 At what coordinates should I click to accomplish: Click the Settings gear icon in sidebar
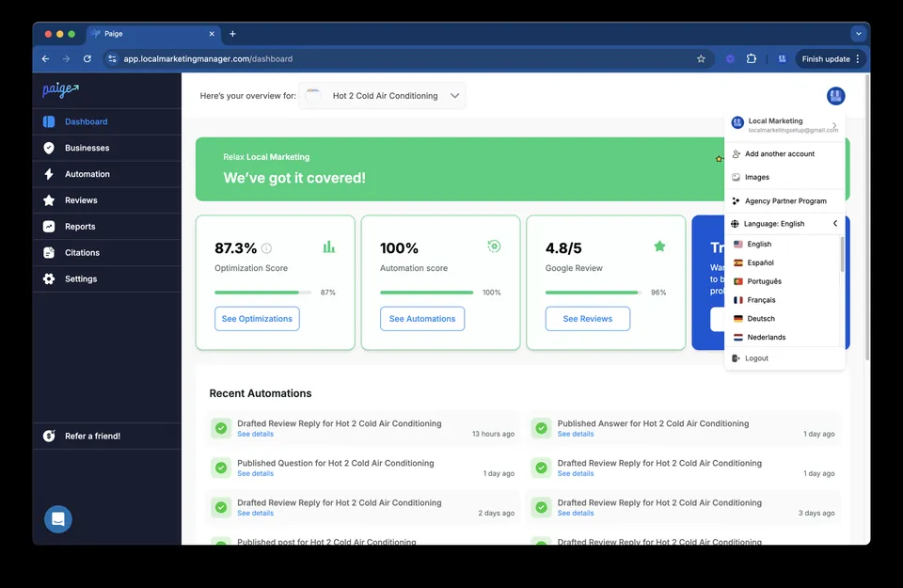tap(49, 278)
